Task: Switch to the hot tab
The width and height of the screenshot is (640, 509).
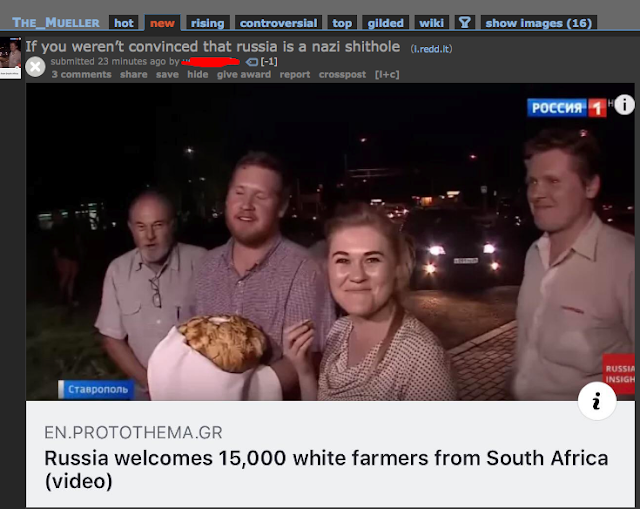Action: pyautogui.click(x=124, y=23)
